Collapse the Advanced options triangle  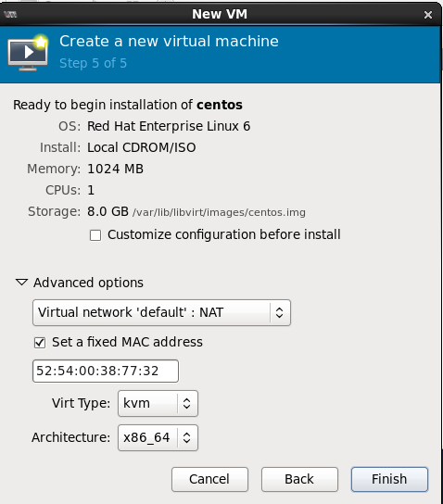tap(21, 283)
